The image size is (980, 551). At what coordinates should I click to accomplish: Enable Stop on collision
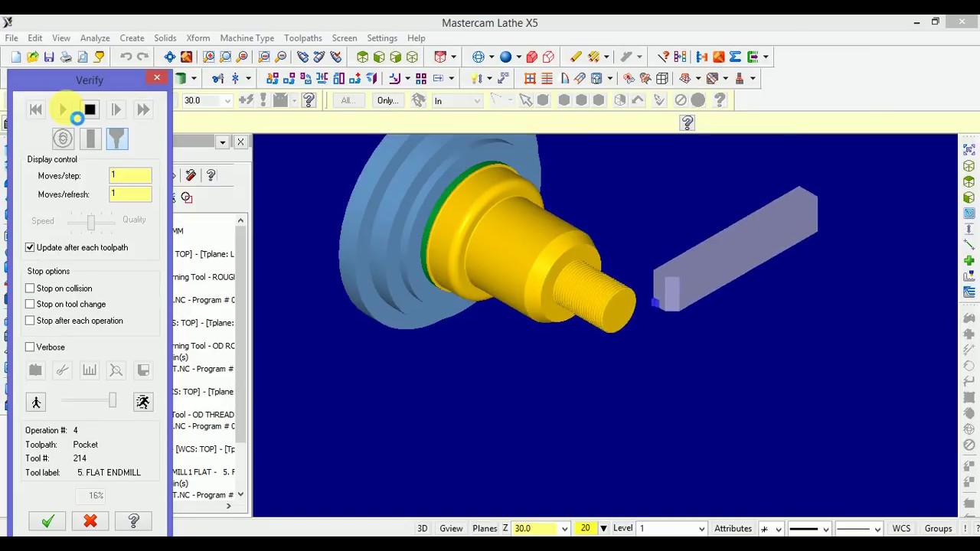tap(30, 289)
